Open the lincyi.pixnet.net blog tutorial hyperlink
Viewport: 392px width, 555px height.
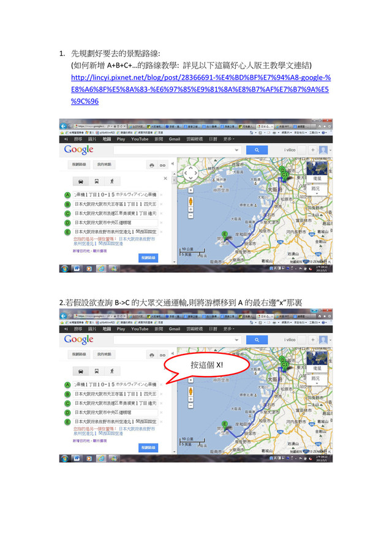(x=201, y=89)
